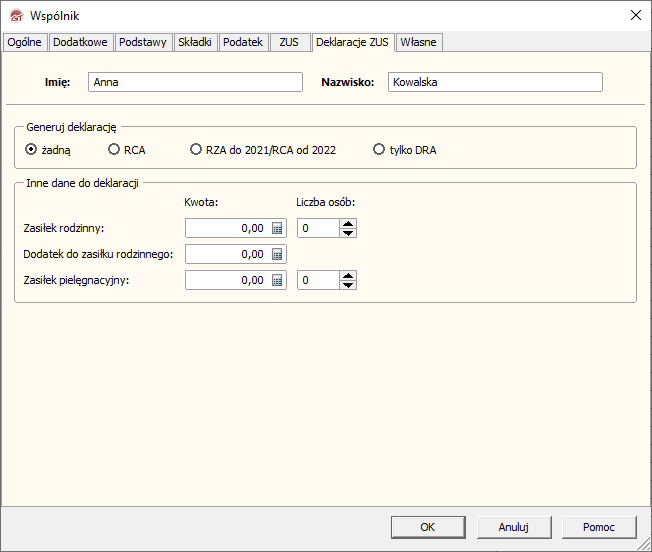This screenshot has width=652, height=552.
Task: Click the Anuluj button
Action: (x=514, y=527)
